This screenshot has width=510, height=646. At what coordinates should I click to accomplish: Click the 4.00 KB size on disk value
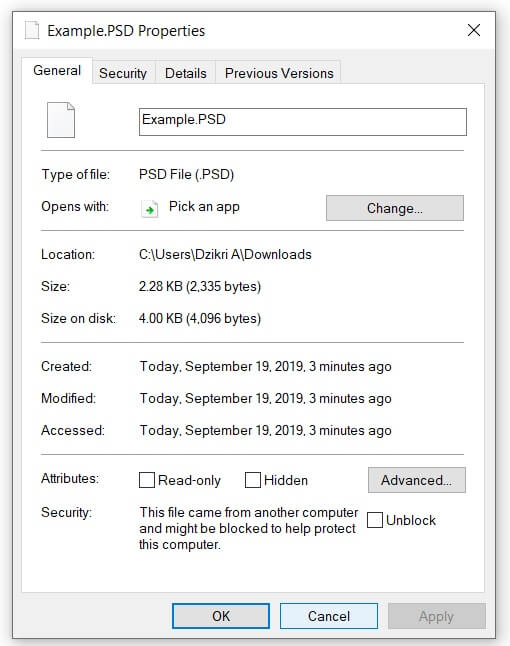click(x=200, y=318)
